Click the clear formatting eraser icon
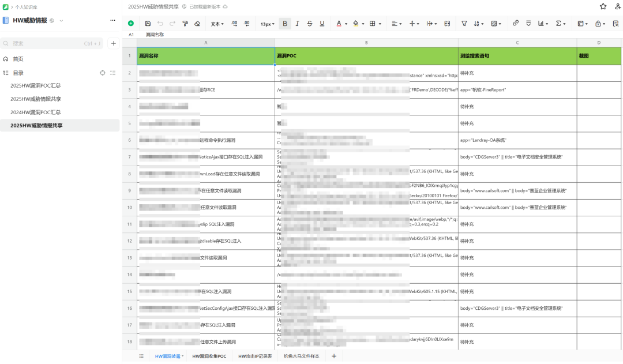Viewport: 623px width, 364px height. tap(197, 24)
